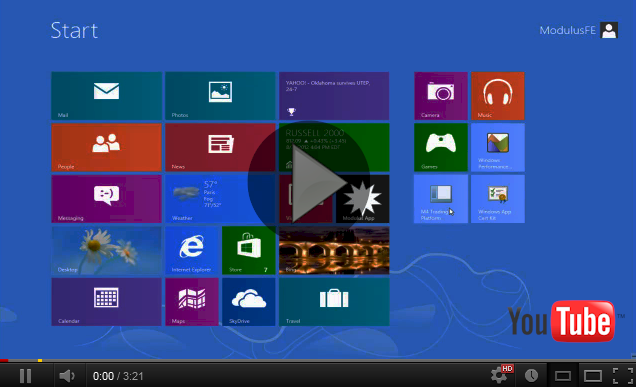The width and height of the screenshot is (636, 387).
Task: Open the Calendar tile
Action: pyautogui.click(x=107, y=302)
